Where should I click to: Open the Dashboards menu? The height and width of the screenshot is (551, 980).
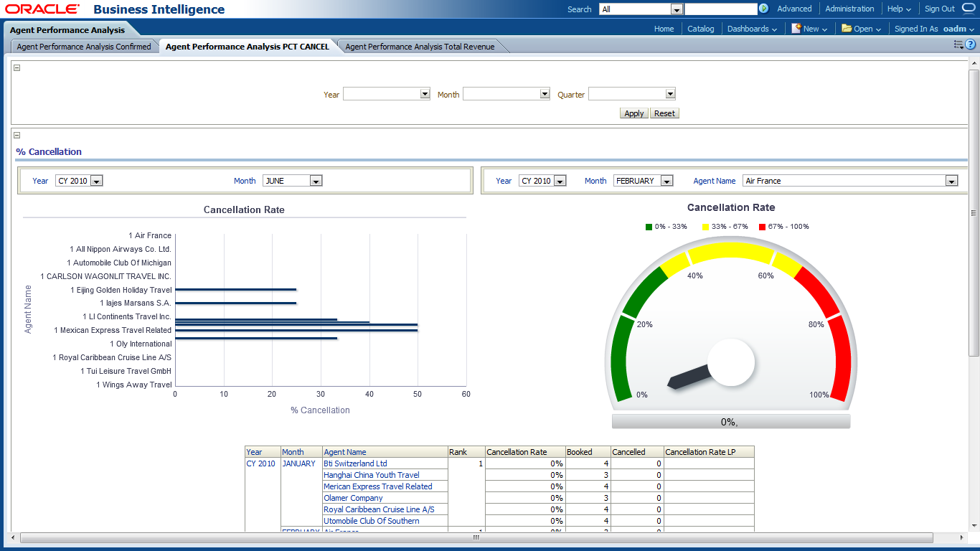pyautogui.click(x=752, y=29)
